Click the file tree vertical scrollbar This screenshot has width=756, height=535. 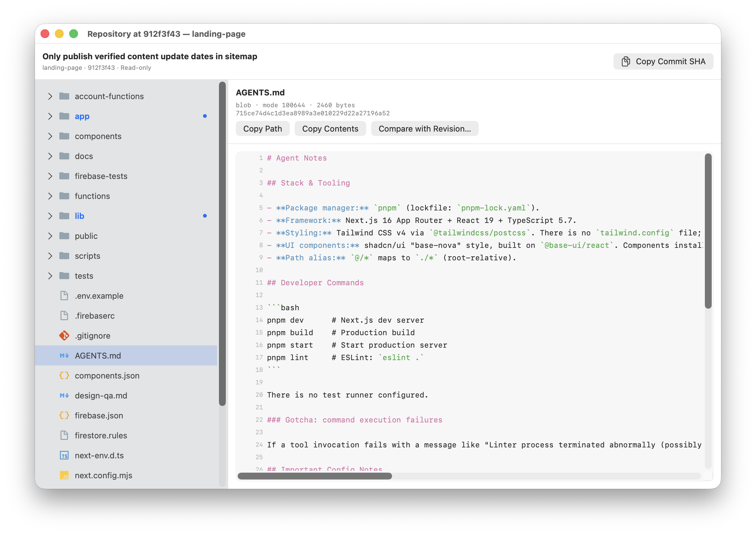tap(222, 244)
